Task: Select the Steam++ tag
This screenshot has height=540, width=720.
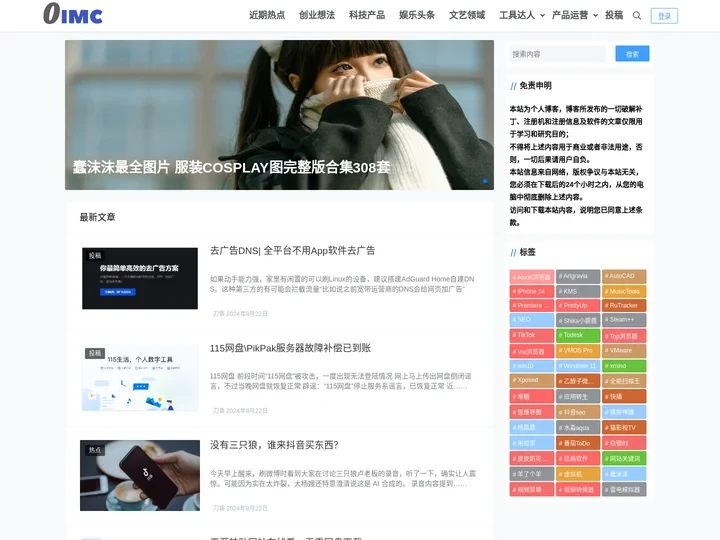Action: pos(624,320)
